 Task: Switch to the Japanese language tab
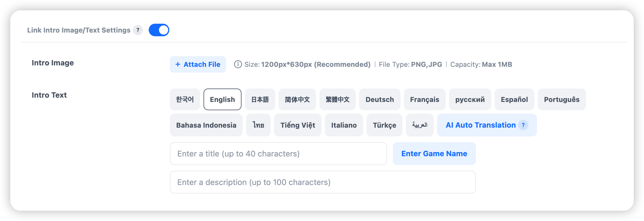click(x=260, y=99)
